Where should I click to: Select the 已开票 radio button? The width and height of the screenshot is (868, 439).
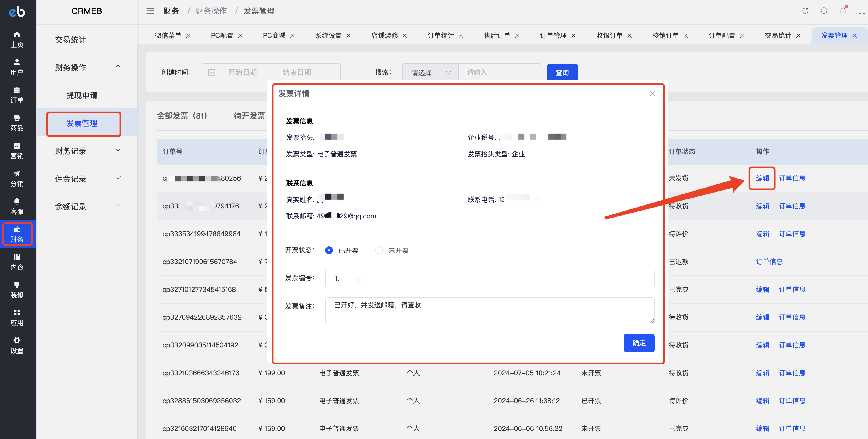click(x=329, y=250)
